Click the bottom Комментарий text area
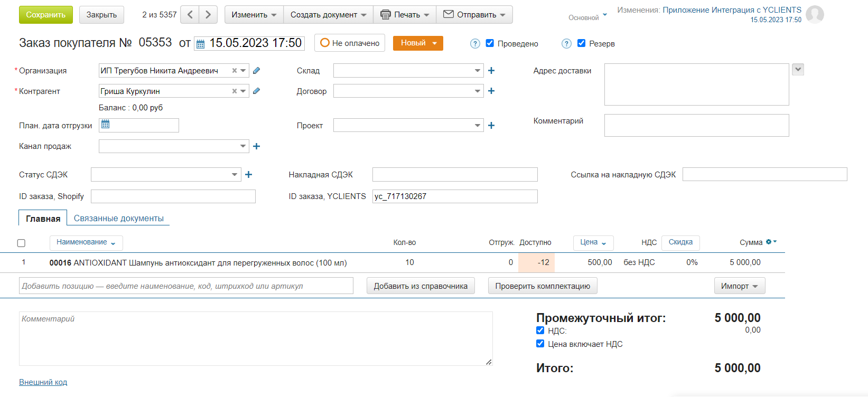 coord(256,338)
